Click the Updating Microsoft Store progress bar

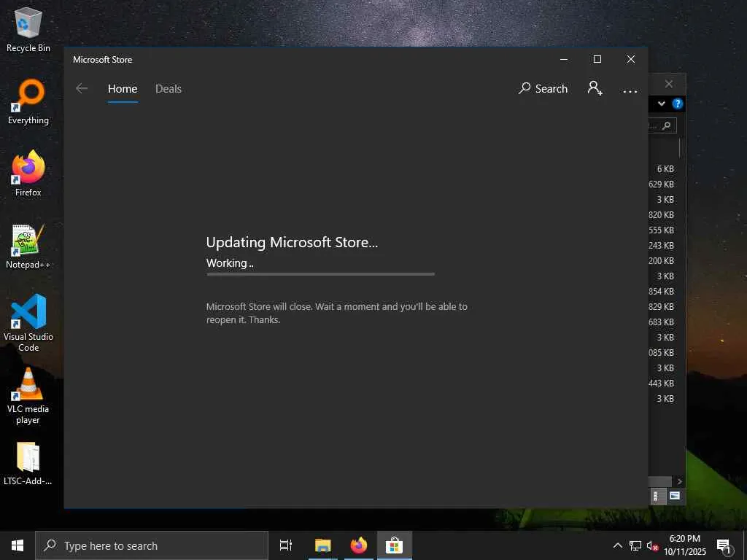(x=321, y=274)
